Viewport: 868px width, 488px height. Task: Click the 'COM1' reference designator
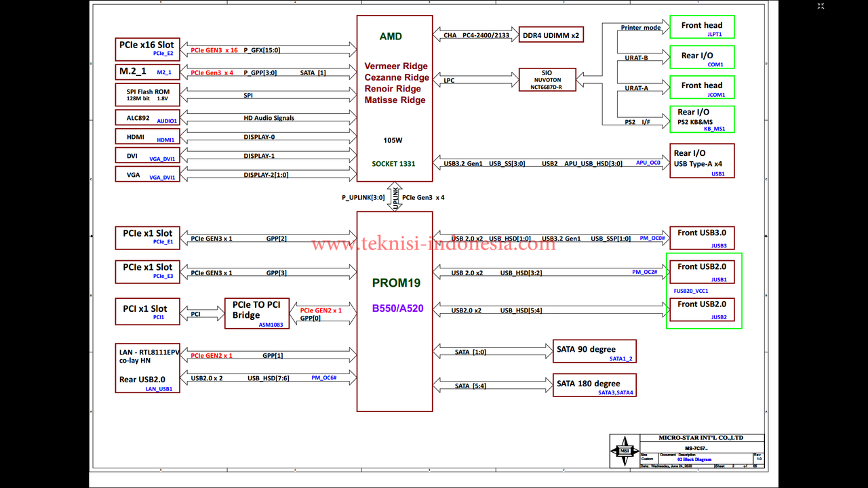pos(715,64)
